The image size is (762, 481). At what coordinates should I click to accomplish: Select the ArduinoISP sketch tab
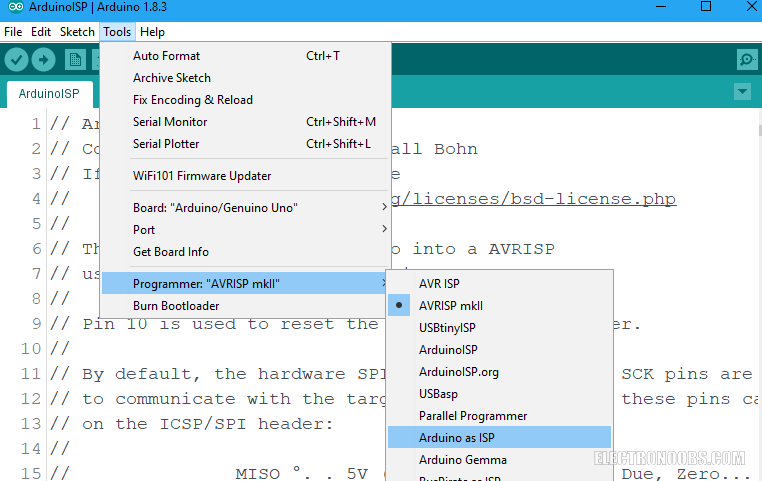(49, 94)
